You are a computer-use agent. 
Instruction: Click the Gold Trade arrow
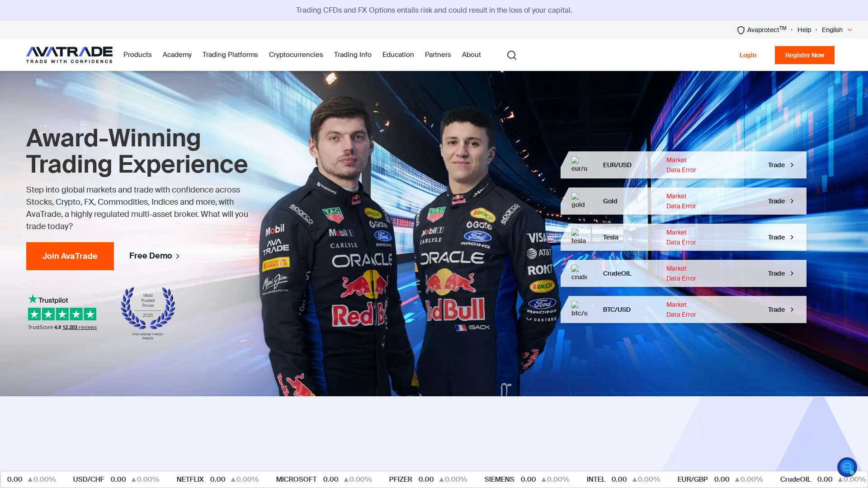tap(792, 201)
